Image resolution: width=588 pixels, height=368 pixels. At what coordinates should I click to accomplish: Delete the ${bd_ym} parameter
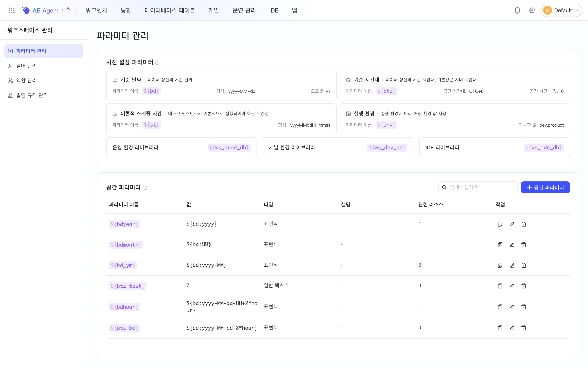pyautogui.click(x=524, y=265)
